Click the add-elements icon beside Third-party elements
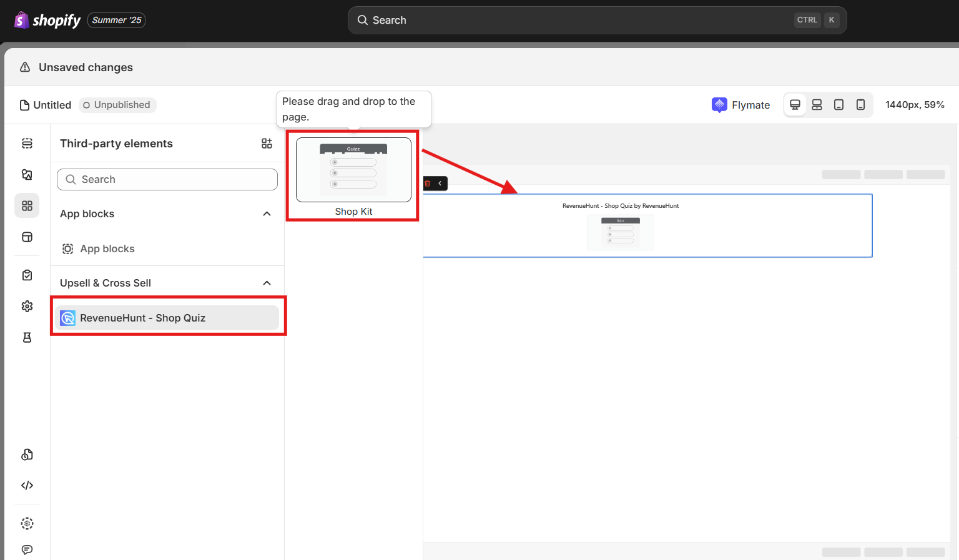Viewport: 959px width, 560px height. coord(267,144)
